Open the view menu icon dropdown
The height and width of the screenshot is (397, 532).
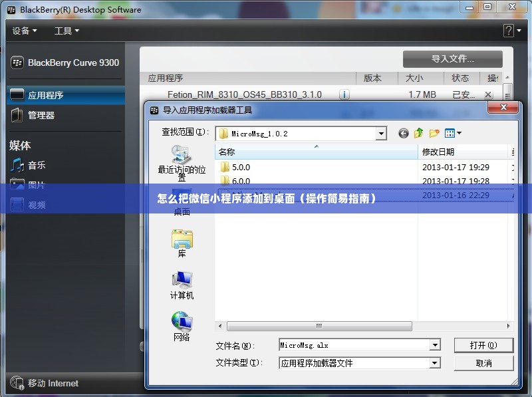(453, 133)
